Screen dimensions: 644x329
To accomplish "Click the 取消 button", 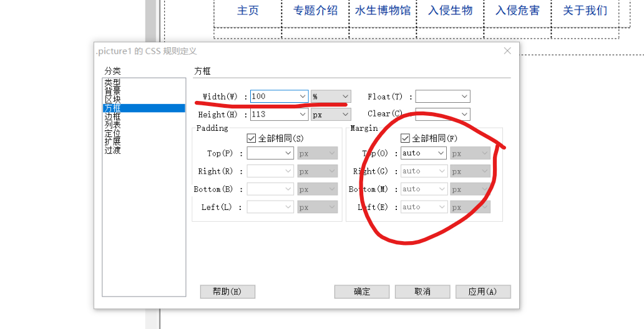I will 422,292.
